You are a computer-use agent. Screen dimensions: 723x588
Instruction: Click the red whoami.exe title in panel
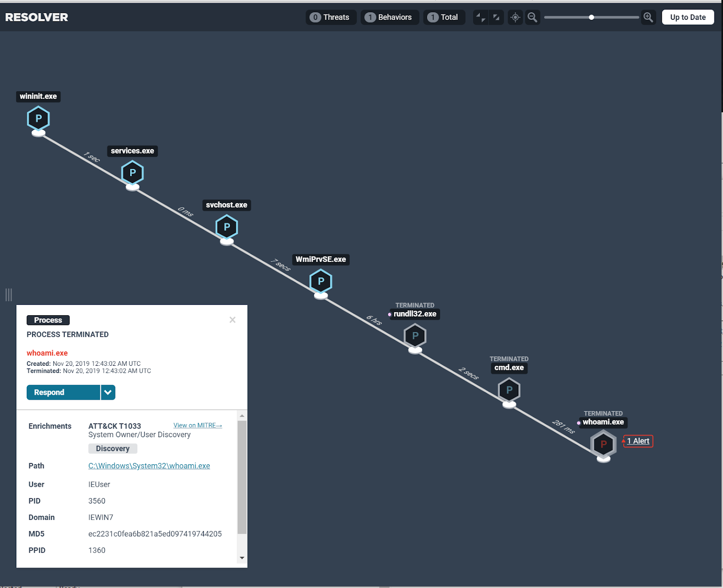click(47, 353)
